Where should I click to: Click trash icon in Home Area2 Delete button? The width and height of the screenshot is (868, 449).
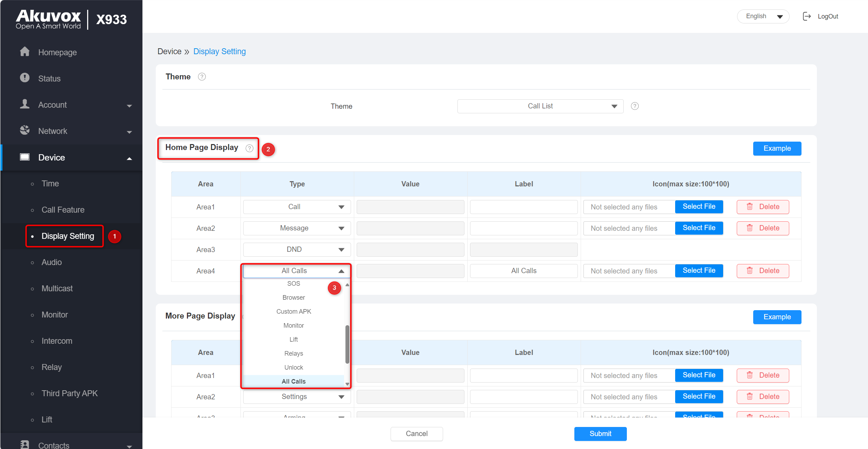(x=750, y=228)
